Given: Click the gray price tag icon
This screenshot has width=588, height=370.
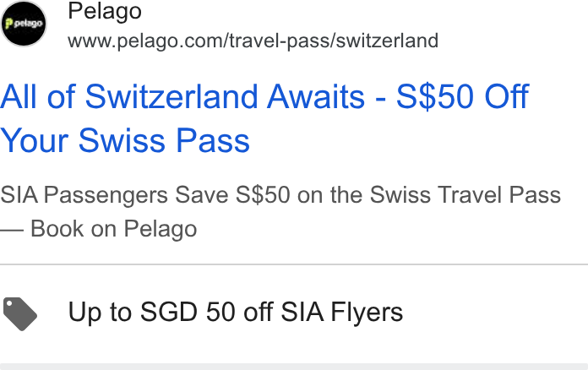Looking at the screenshot, I should tap(20, 313).
